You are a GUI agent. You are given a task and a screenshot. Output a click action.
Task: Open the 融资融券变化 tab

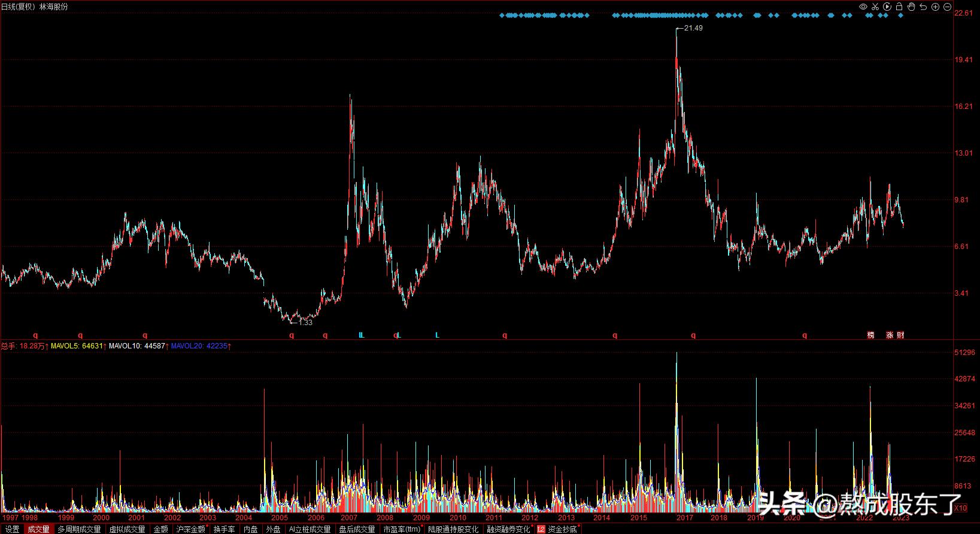(x=509, y=529)
